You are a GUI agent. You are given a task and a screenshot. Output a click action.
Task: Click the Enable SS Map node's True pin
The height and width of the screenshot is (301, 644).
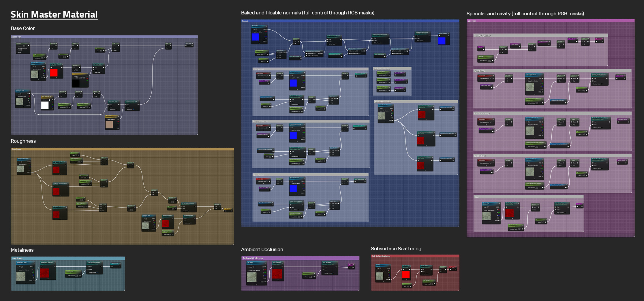coord(421,269)
